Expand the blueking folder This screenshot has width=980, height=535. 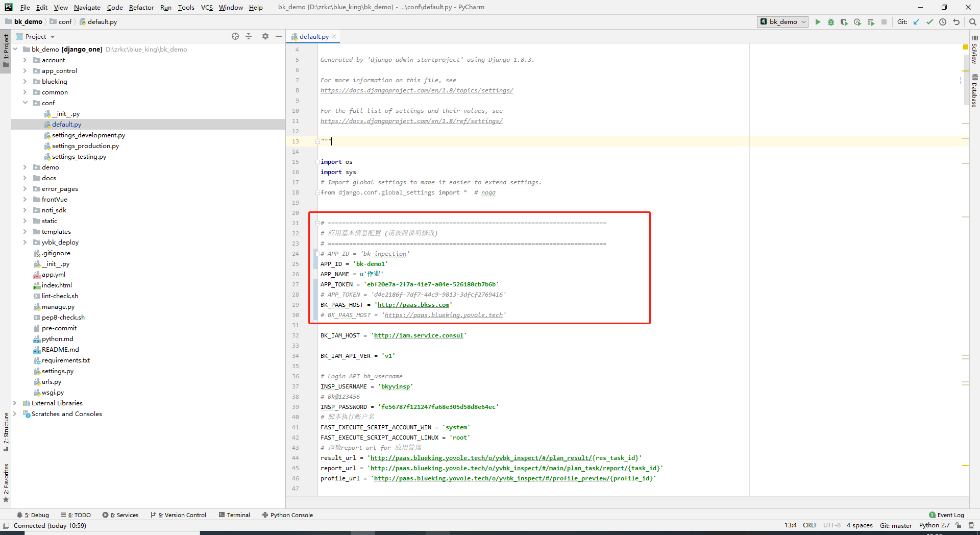25,81
